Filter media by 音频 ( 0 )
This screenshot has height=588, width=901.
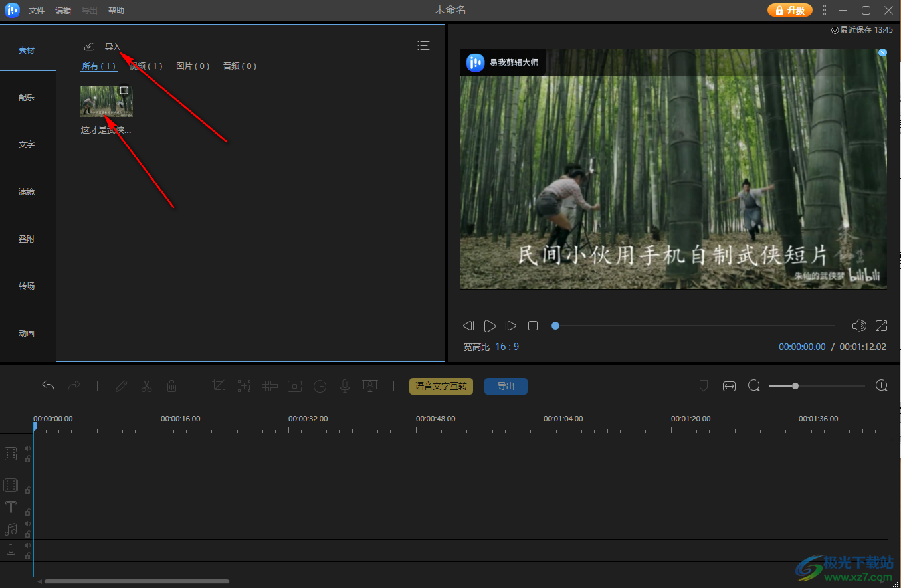coord(240,66)
